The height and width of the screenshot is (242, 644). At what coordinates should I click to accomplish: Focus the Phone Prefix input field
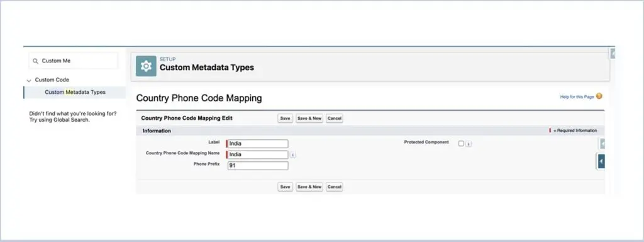click(257, 166)
